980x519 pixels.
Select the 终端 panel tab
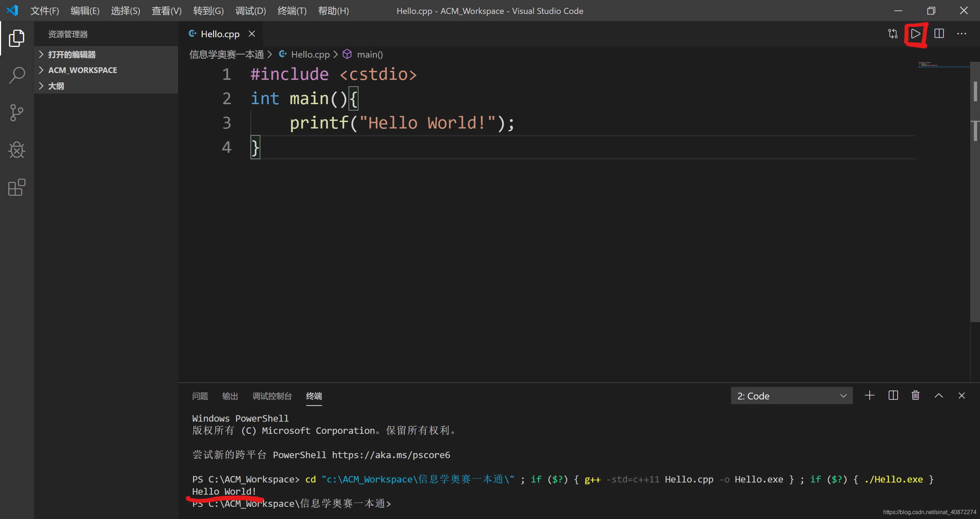coord(314,396)
